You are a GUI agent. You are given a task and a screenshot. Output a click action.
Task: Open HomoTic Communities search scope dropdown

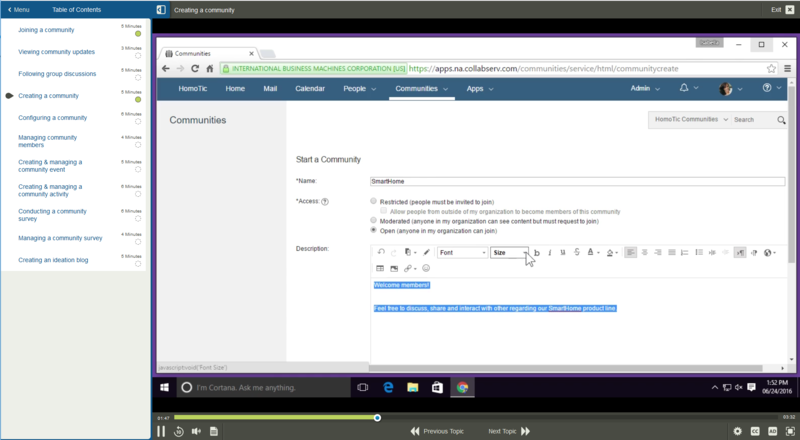tap(691, 119)
